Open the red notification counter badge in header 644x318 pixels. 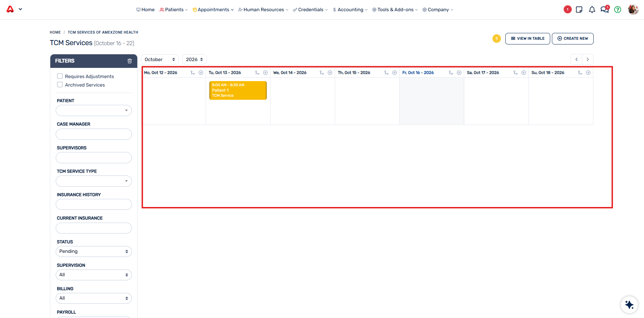tap(567, 10)
